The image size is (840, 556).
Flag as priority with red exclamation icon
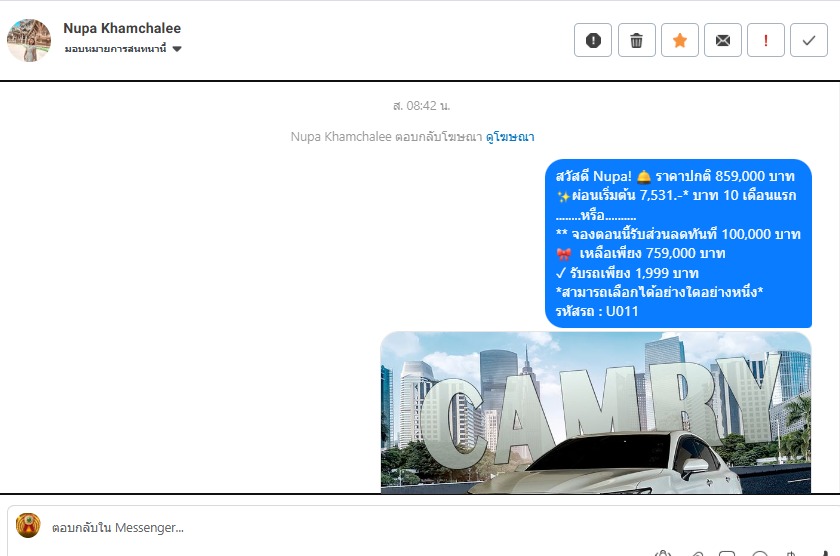(766, 40)
